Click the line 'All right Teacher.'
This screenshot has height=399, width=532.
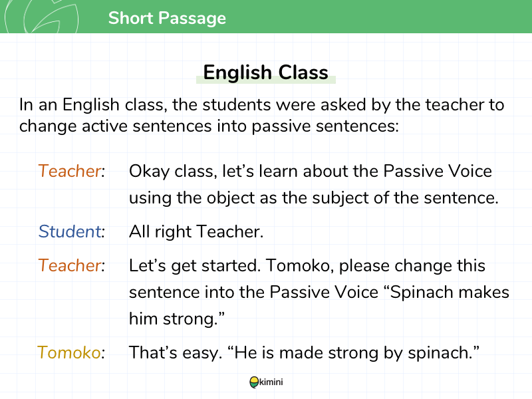click(x=196, y=231)
